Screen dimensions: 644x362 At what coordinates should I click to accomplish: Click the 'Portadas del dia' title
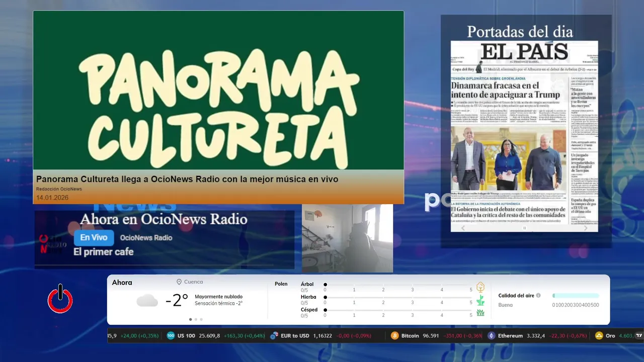[x=520, y=32]
